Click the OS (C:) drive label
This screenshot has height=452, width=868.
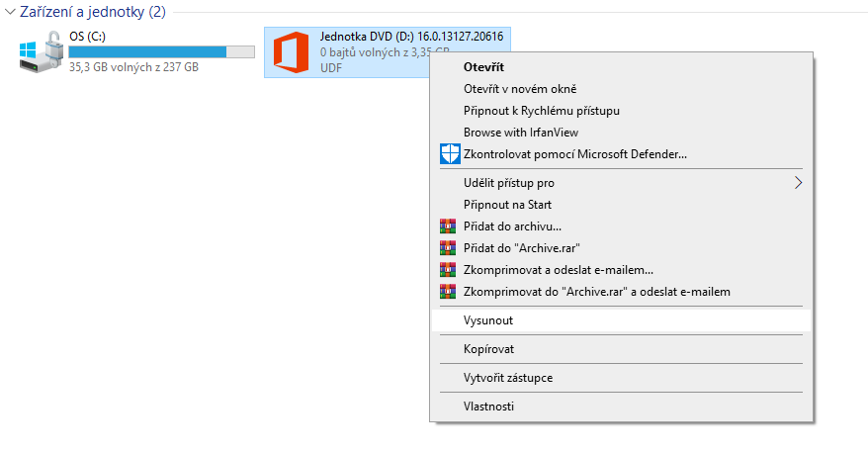pyautogui.click(x=87, y=36)
